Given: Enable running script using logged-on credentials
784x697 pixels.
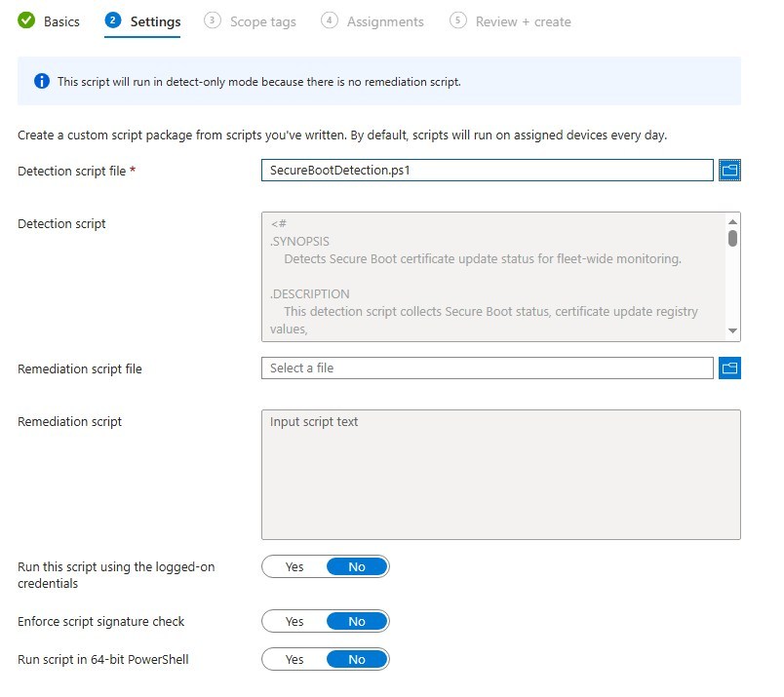Looking at the screenshot, I should 294,566.
